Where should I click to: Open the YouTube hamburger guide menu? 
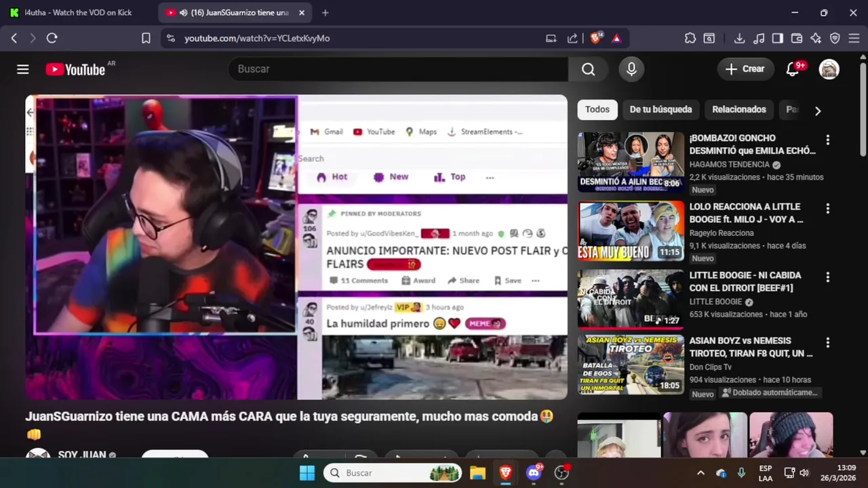coord(23,69)
